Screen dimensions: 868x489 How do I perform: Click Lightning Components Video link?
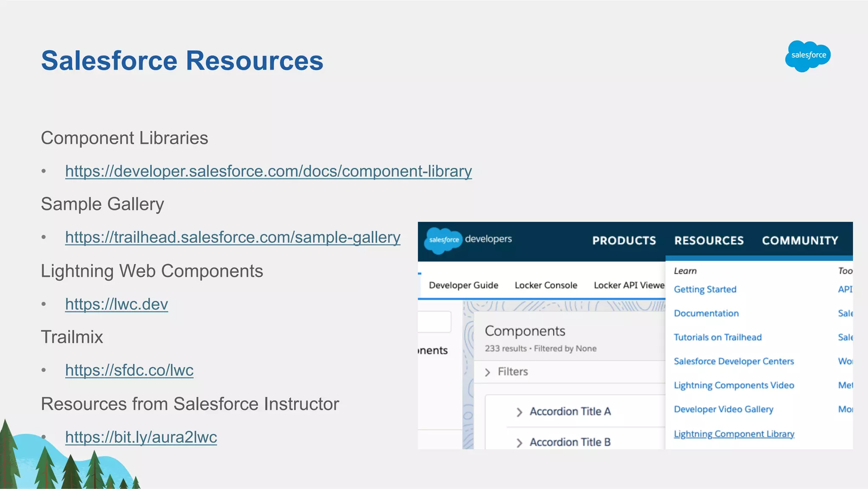[734, 385]
